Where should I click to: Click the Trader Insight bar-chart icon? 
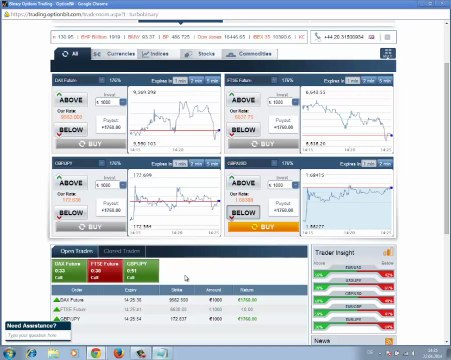[x=388, y=252]
